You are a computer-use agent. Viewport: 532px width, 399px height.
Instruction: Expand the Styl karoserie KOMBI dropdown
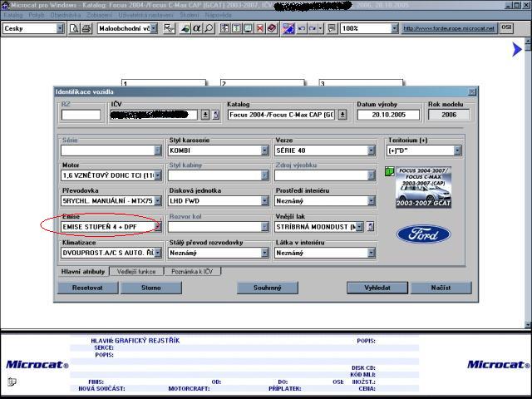pyautogui.click(x=264, y=150)
